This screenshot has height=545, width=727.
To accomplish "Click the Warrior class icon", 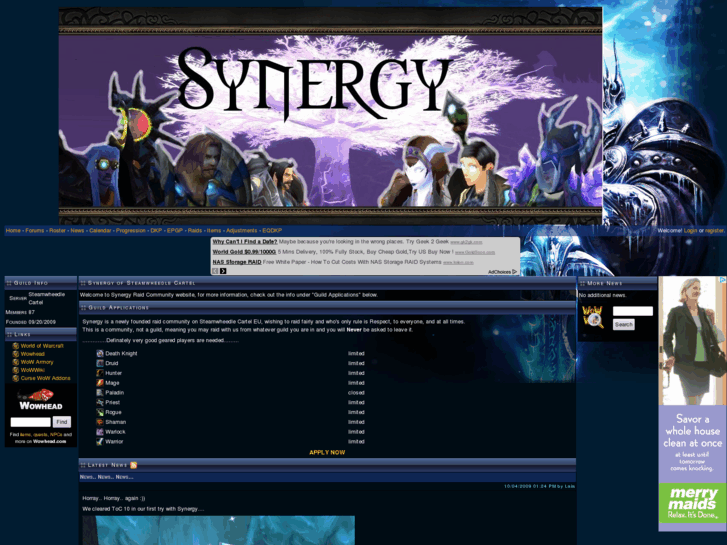I will point(100,442).
